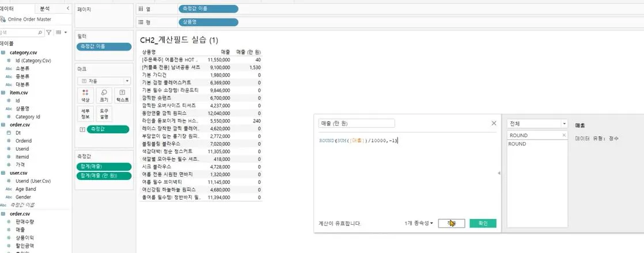Image resolution: width=644 pixels, height=253 pixels.
Task: Click the funnel filter icon in the data pane
Action: click(x=49, y=32)
